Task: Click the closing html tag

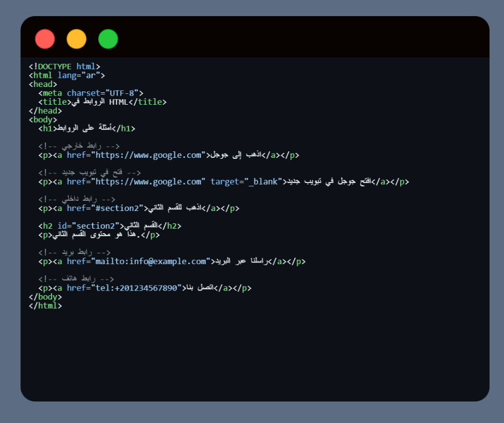Action: 45,305
